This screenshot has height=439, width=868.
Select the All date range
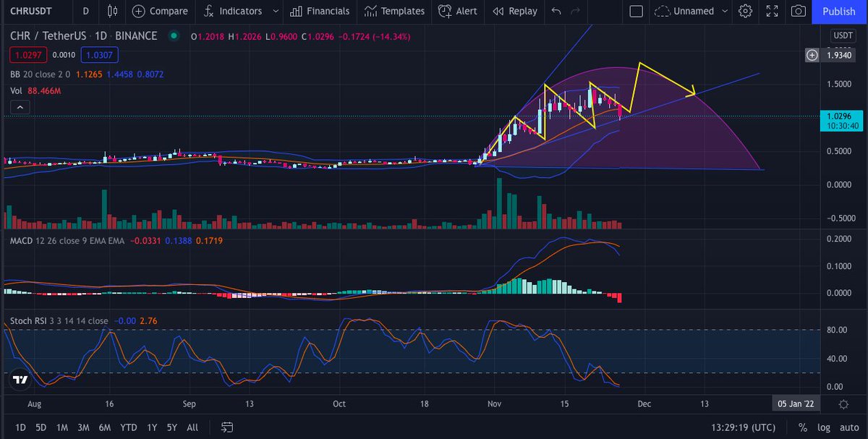click(x=192, y=427)
